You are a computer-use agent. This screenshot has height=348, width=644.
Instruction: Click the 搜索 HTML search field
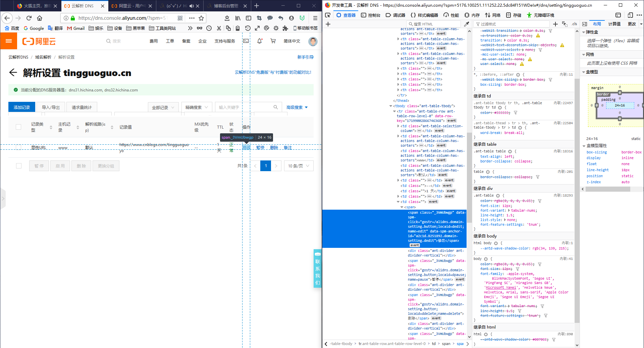click(434, 24)
